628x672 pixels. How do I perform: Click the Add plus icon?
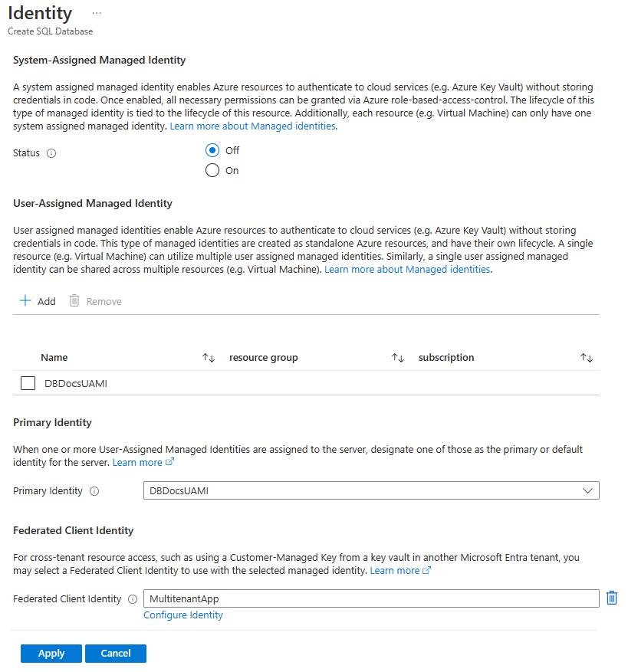pos(25,301)
